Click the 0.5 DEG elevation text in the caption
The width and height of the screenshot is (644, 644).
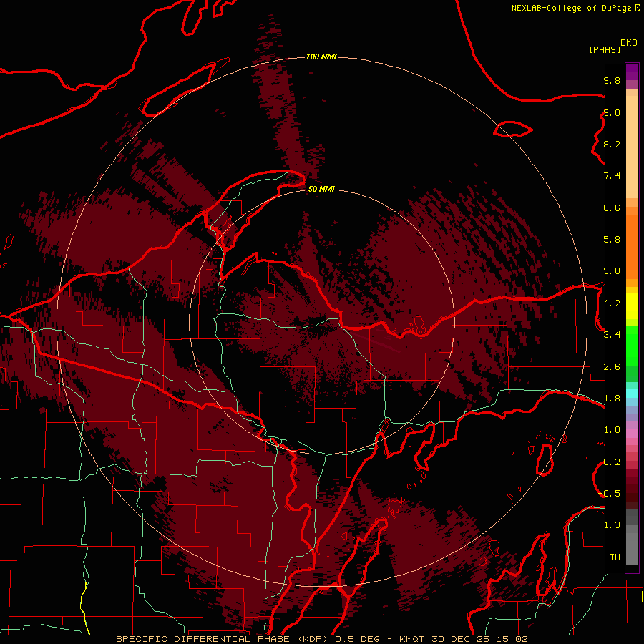357,639
